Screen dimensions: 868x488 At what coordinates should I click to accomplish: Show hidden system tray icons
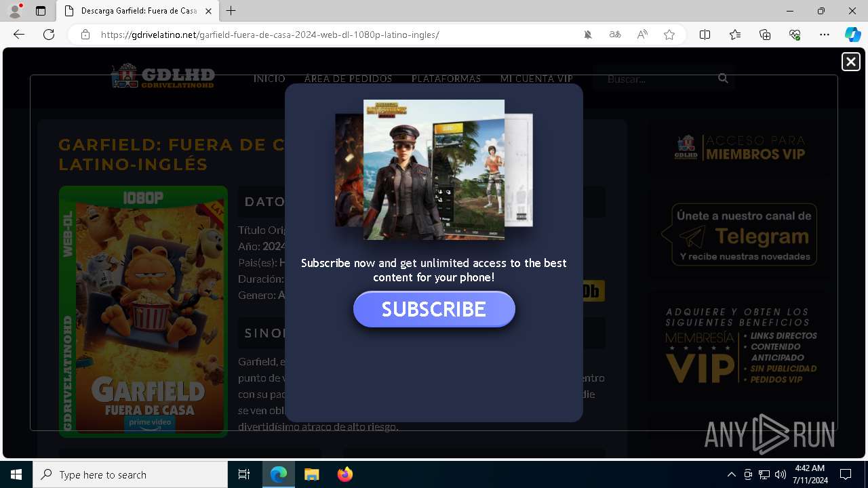coord(731,474)
